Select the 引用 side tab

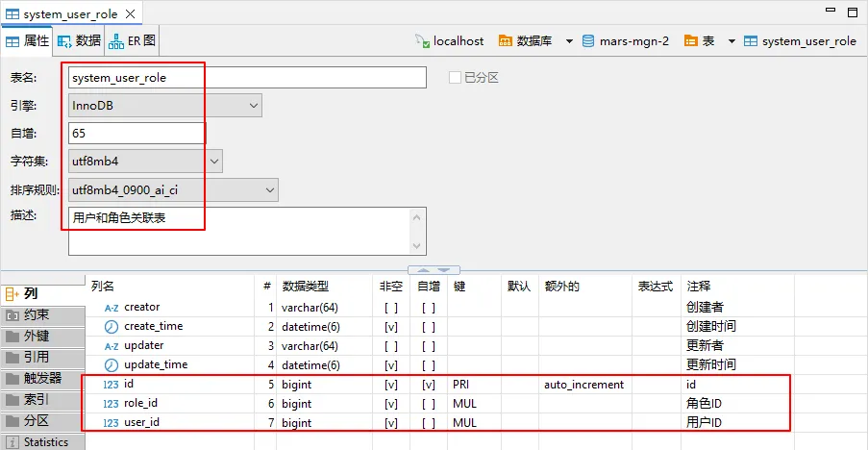click(42, 357)
